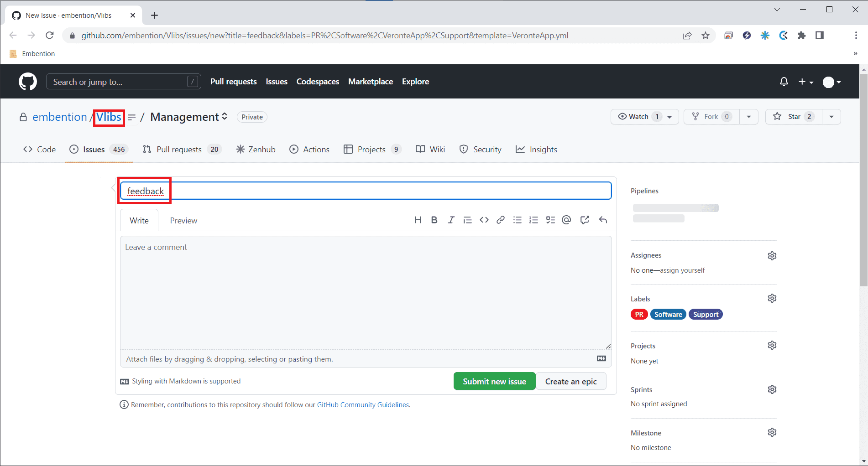Insert a quote block
This screenshot has height=466, width=868.
click(x=467, y=220)
